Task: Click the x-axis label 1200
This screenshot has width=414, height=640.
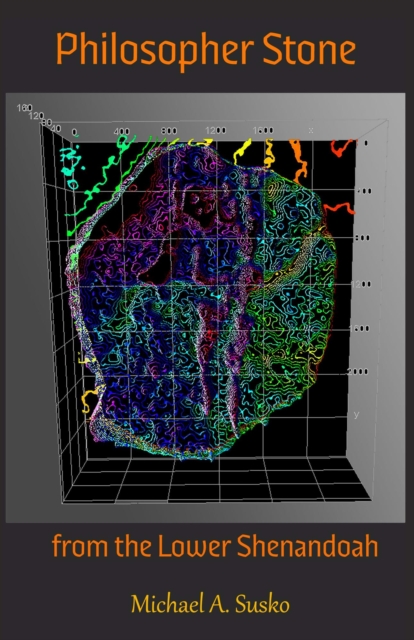Action: (216, 130)
